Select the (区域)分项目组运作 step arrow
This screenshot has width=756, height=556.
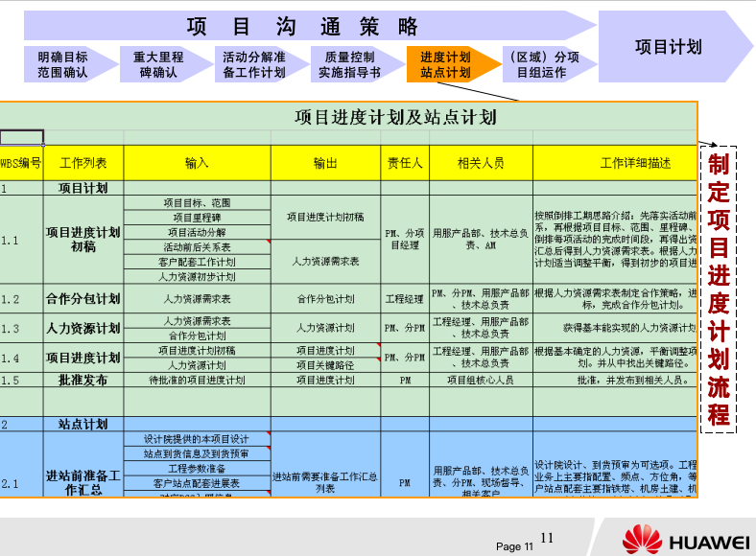coord(549,64)
